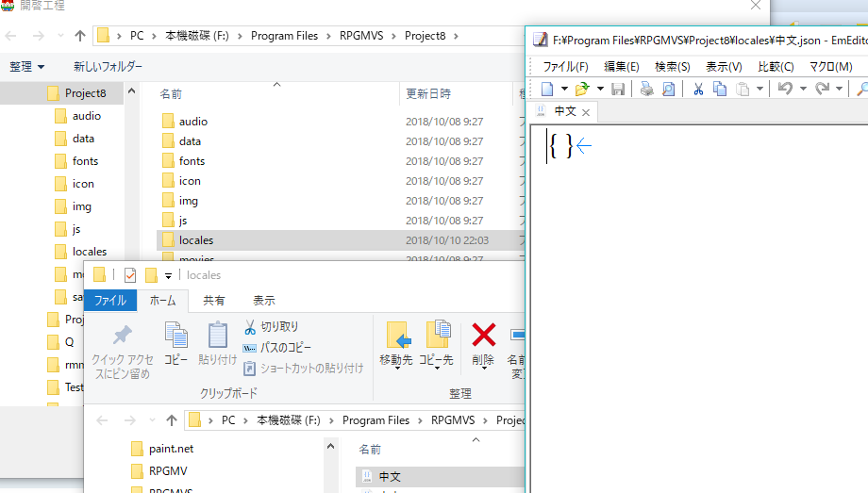The height and width of the screenshot is (493, 868).
Task: Click the ファイル tab in locales Explorer ribbon
Action: [110, 301]
